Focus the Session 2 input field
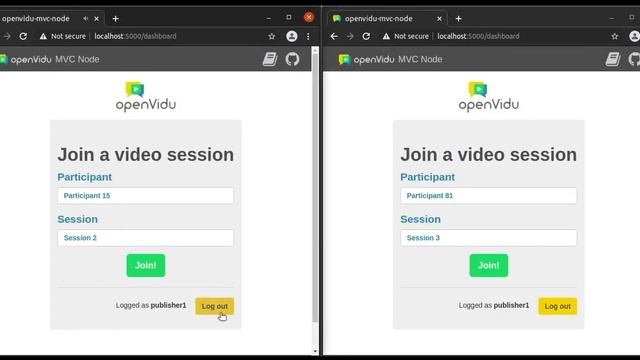This screenshot has height=360, width=640. click(146, 238)
